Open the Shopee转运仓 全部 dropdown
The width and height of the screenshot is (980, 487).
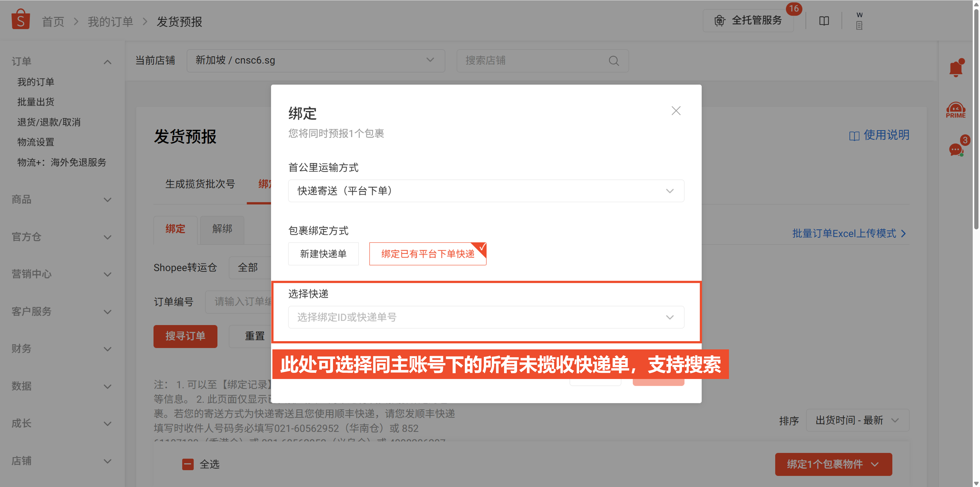click(x=250, y=267)
